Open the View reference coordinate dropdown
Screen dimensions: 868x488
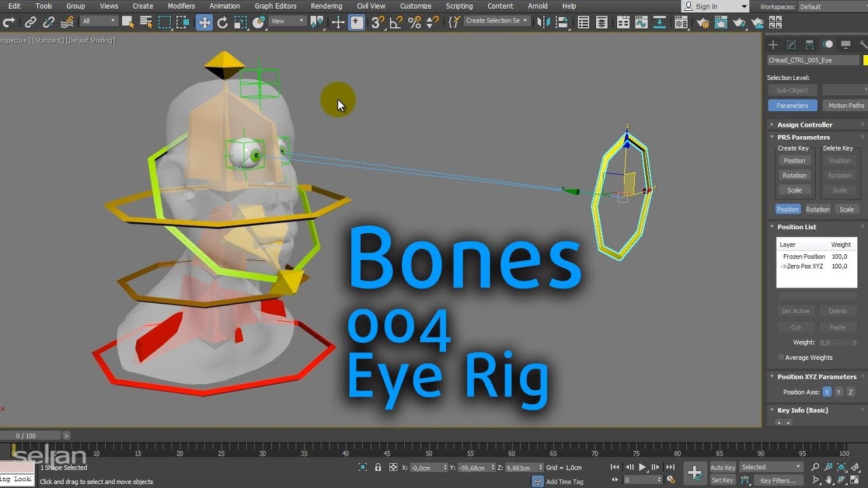click(x=288, y=21)
